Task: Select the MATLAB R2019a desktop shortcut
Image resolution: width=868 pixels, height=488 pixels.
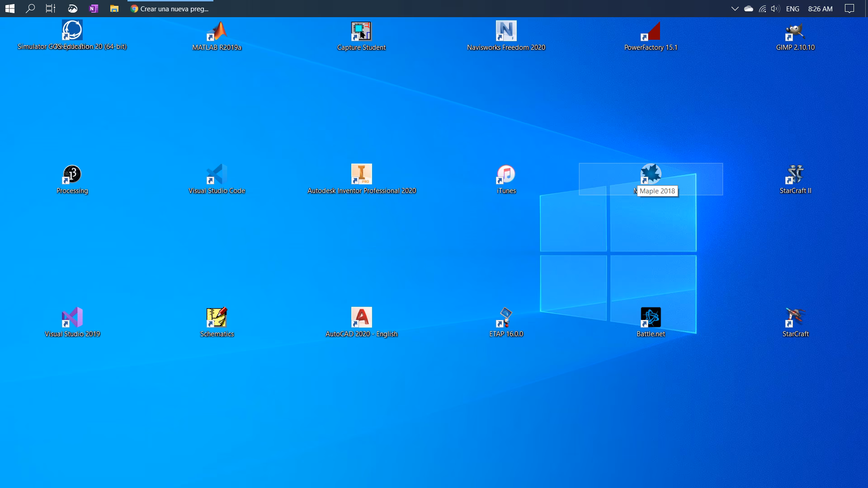Action: coord(217,36)
